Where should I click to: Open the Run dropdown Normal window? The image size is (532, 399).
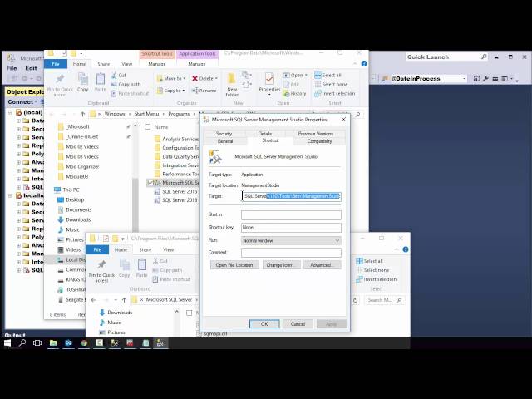click(x=291, y=240)
